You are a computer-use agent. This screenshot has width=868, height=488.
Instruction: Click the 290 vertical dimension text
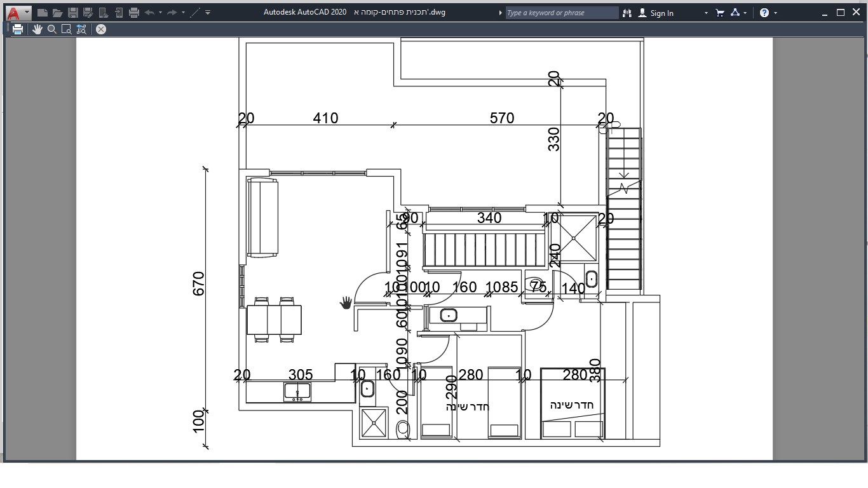(x=451, y=387)
